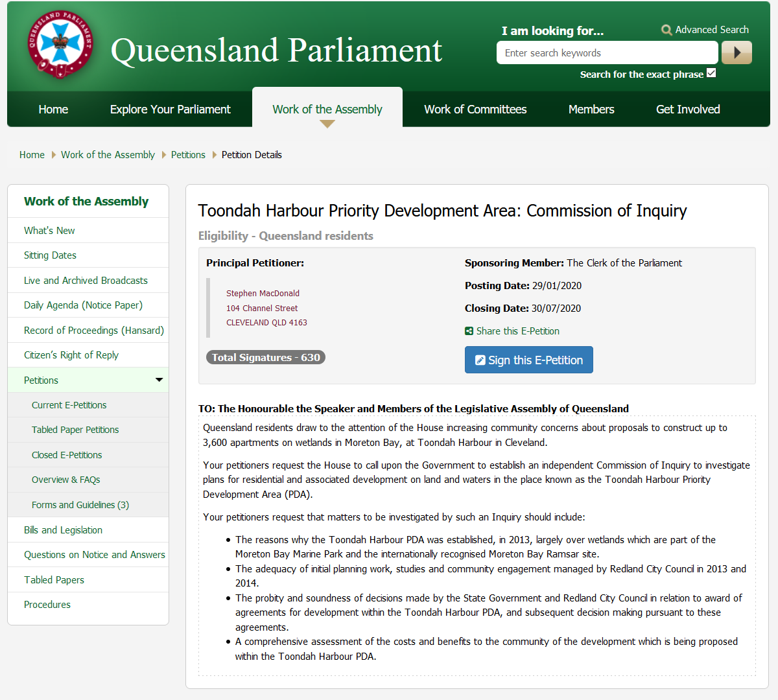Click the Closing Date 30/07/2020 text

[523, 309]
